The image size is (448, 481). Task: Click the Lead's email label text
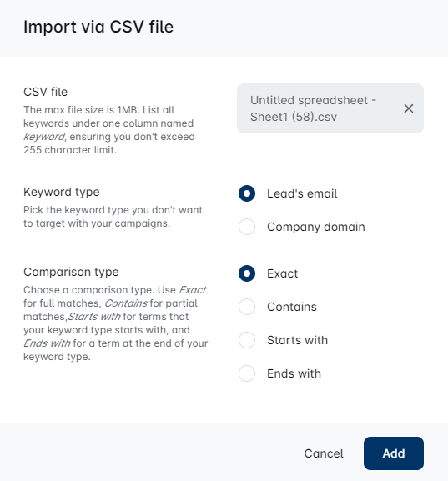(302, 193)
